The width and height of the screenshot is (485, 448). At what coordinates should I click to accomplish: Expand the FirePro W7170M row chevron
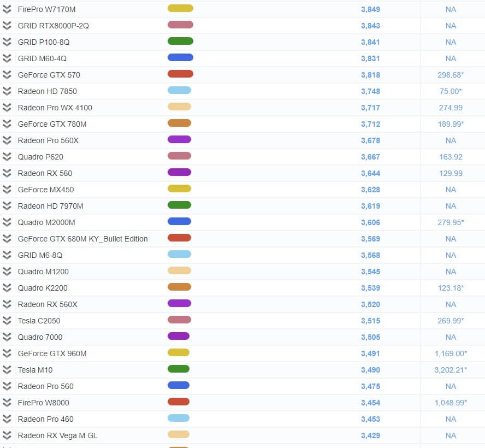pos(7,9)
